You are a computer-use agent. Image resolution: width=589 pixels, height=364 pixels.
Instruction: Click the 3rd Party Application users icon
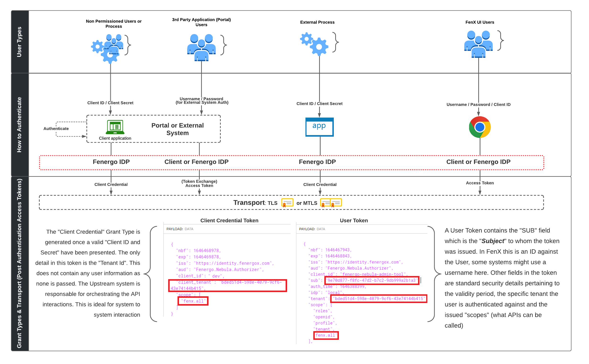pos(201,47)
